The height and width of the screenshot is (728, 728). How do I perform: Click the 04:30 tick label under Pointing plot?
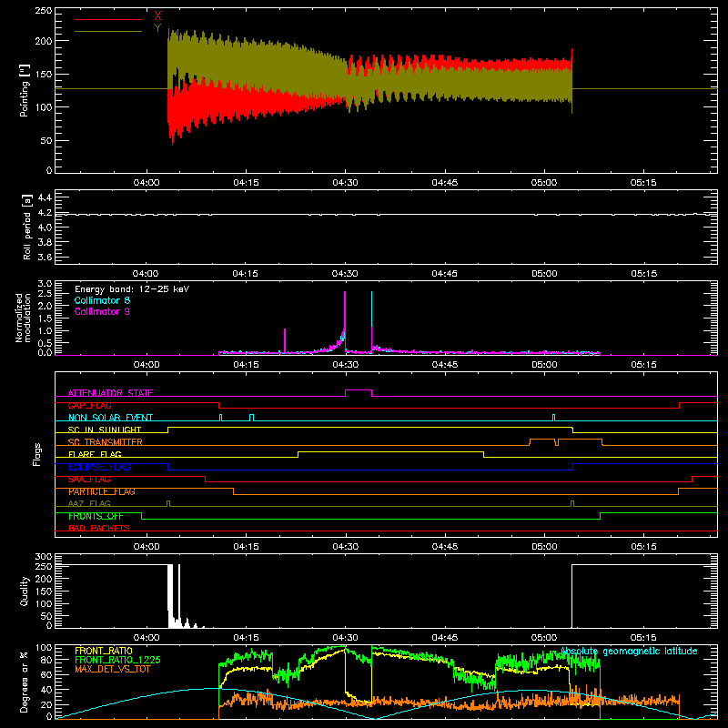coord(345,183)
